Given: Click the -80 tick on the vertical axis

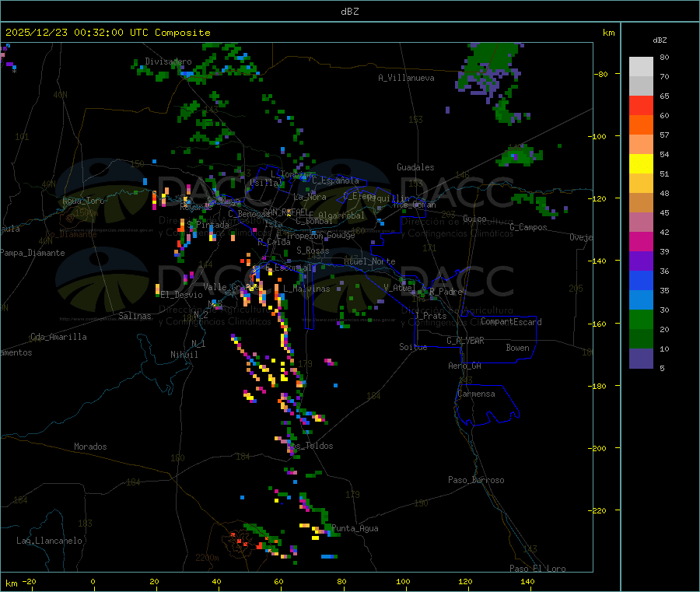Looking at the screenshot, I should [600, 74].
